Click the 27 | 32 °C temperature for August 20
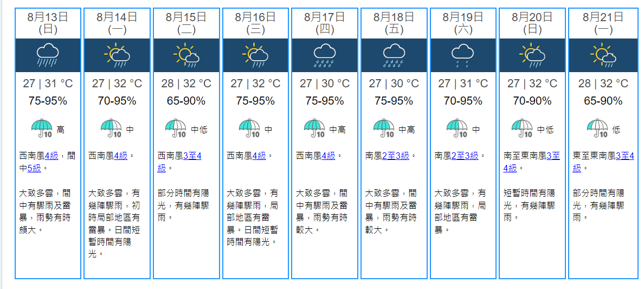Screen dimensions: 644x289 pyautogui.click(x=532, y=84)
